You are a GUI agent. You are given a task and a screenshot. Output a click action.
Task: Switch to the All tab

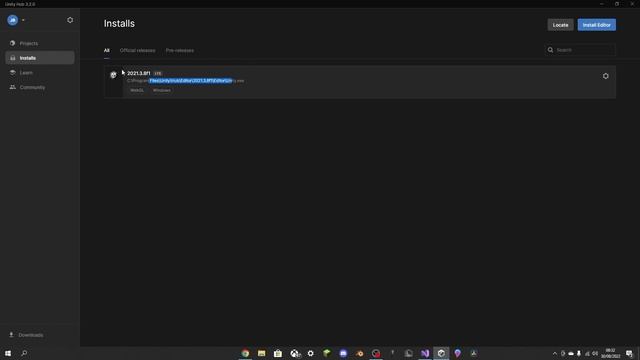pos(107,51)
